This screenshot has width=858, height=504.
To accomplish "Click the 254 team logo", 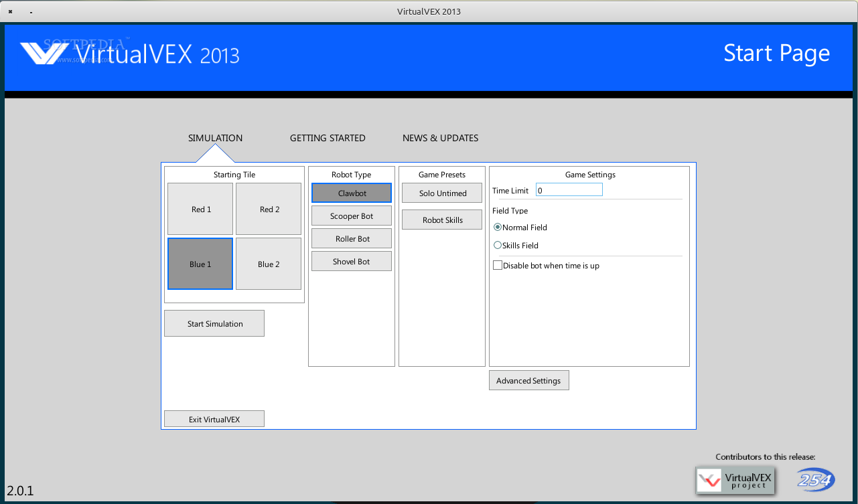I will 816,479.
